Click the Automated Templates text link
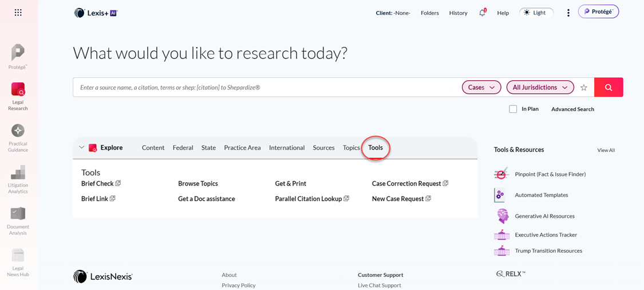The image size is (644, 290). [542, 195]
